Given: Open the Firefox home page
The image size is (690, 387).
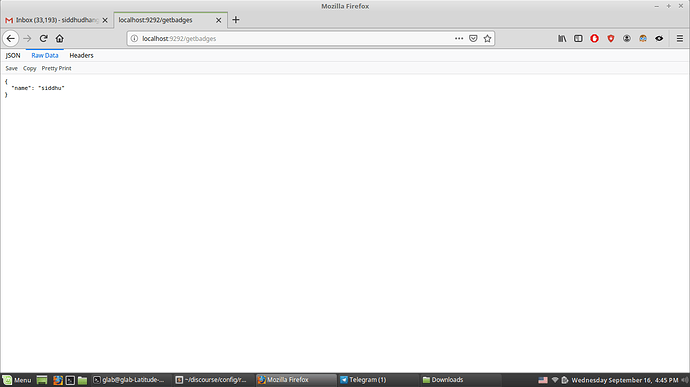Looking at the screenshot, I should pos(59,39).
